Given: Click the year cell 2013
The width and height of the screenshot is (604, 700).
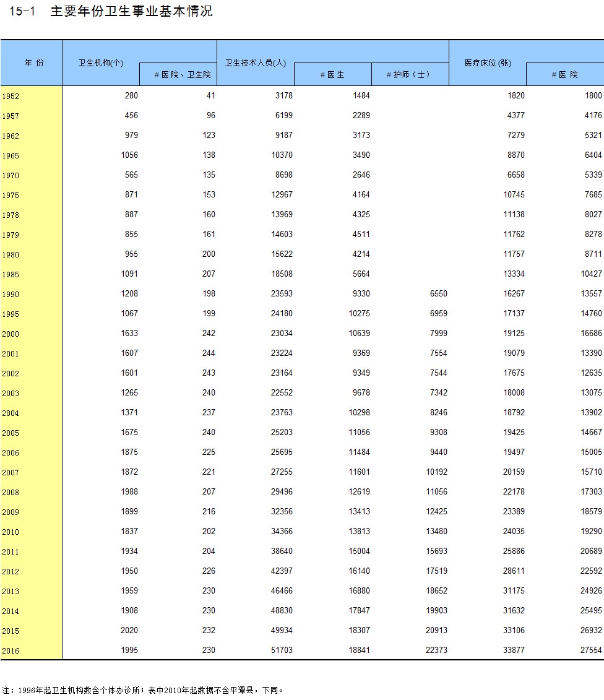Looking at the screenshot, I should (x=11, y=591).
